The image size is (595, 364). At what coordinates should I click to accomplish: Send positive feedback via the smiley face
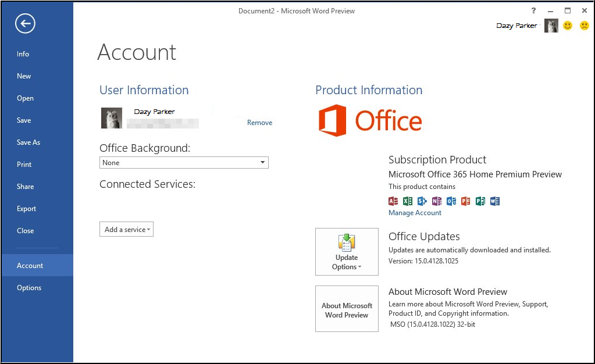coord(568,26)
